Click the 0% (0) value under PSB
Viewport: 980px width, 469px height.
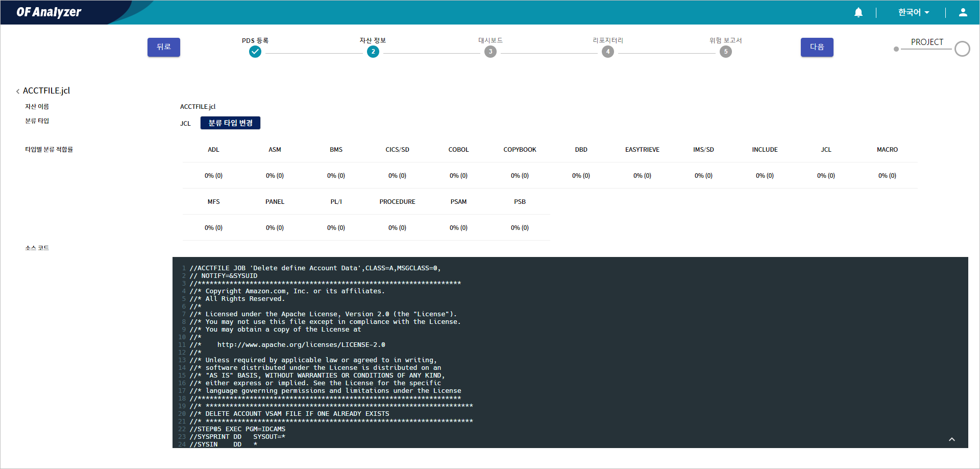520,228
